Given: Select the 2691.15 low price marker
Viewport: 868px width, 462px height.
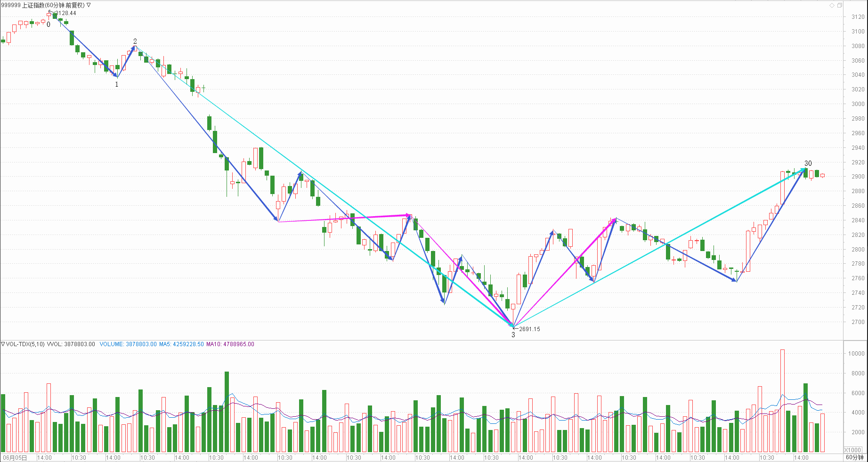Looking at the screenshot, I should [x=529, y=329].
